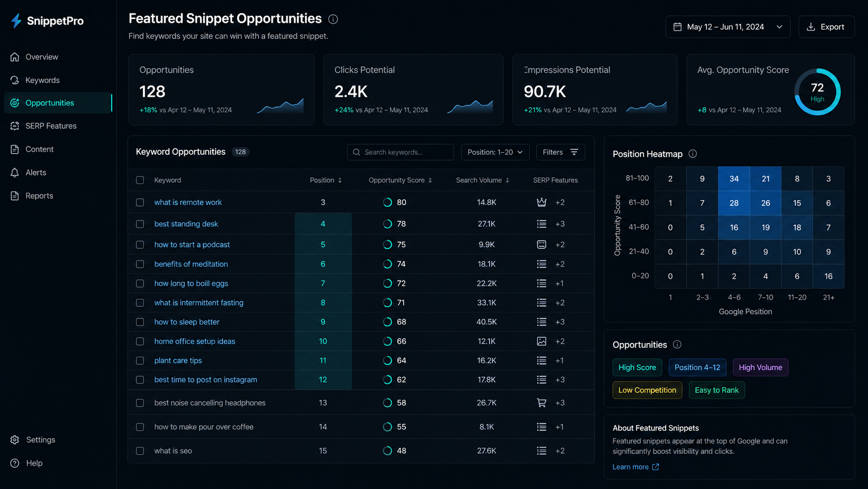Click the card SERP icon for how to start a podcast
Viewport: 868px width, 489px height.
click(541, 244)
